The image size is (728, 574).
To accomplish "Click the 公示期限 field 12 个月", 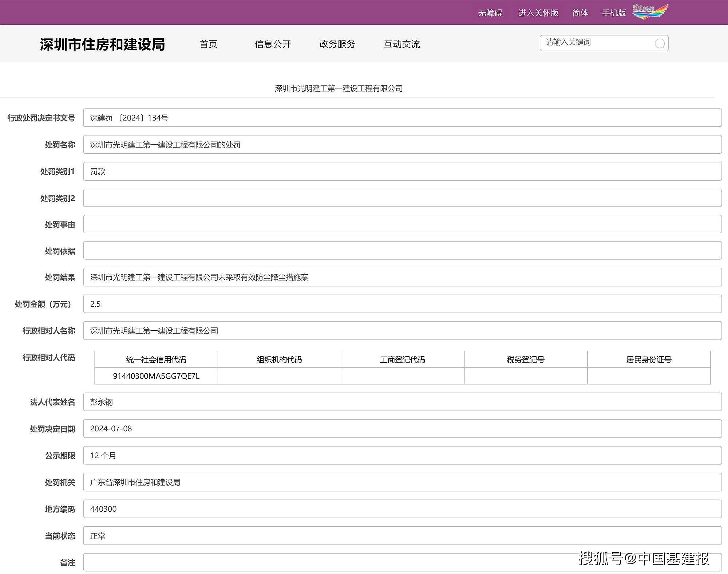I will click(x=402, y=455).
